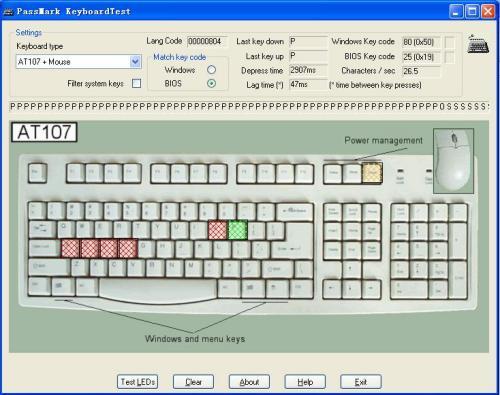Click the Help button
This screenshot has height=395, width=500.
(305, 382)
